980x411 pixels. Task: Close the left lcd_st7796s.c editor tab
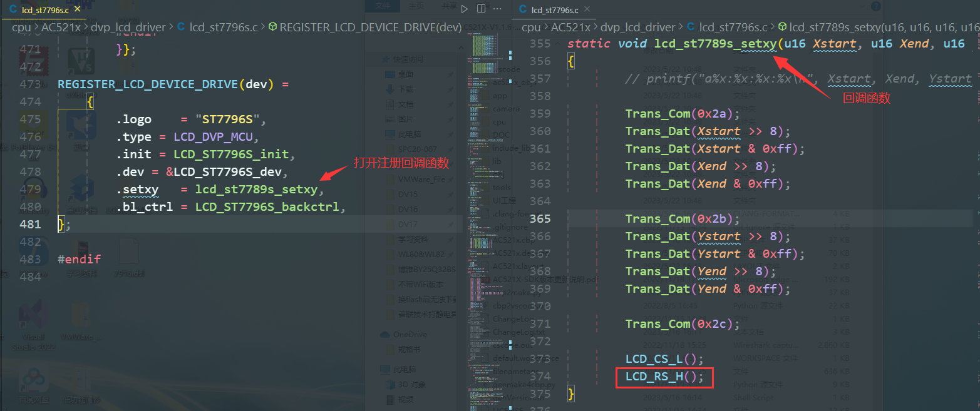coord(76,10)
